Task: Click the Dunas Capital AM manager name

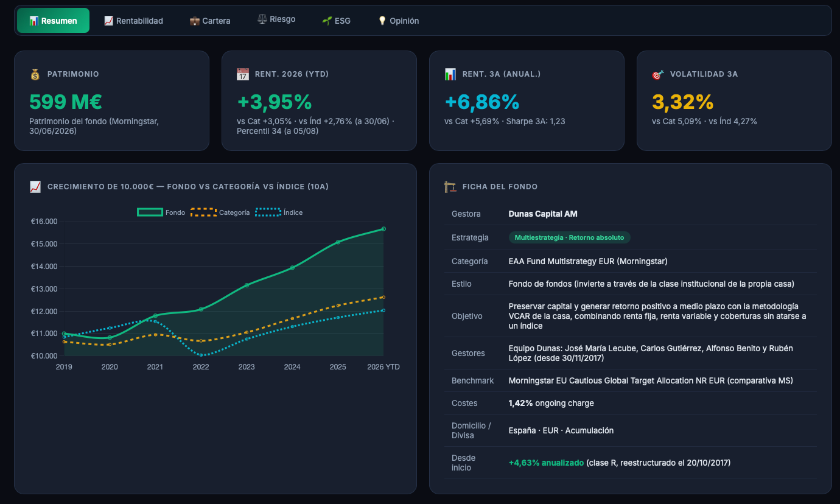Action: click(x=543, y=214)
